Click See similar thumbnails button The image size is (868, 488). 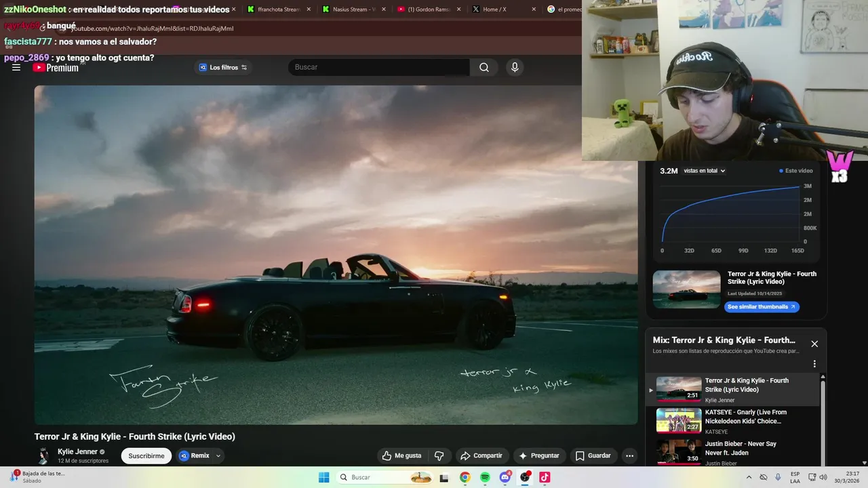[762, 307]
